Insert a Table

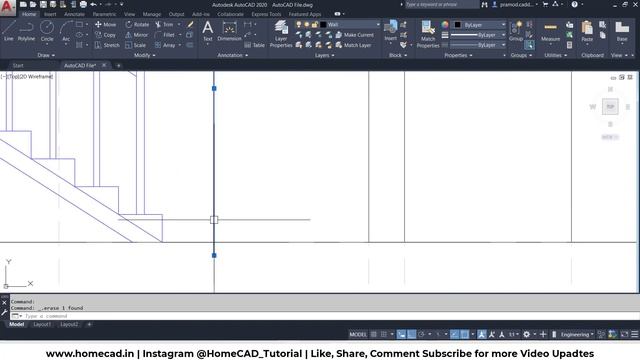(x=255, y=45)
